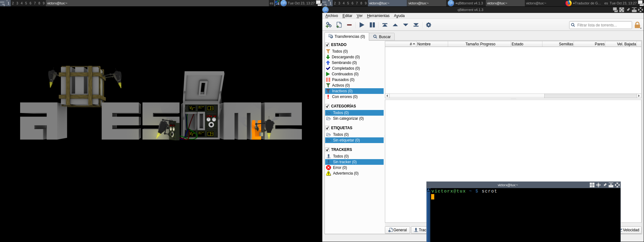Open the Ayuda menu
The height and width of the screenshot is (242, 644).
pyautogui.click(x=399, y=16)
